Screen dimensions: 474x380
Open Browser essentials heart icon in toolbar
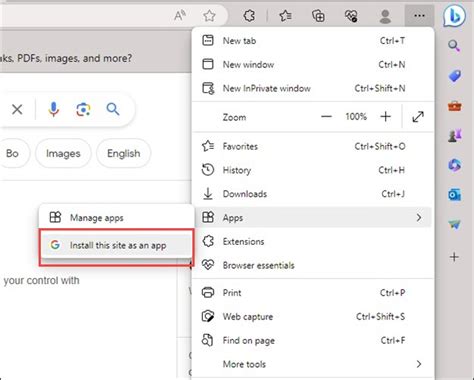pos(351,15)
